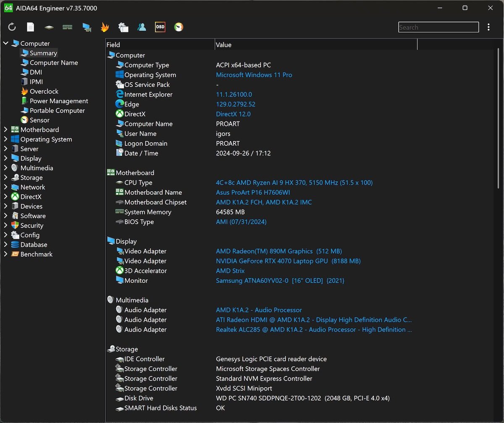This screenshot has height=423, width=504.
Task: Click the User Name igors value
Action: coord(223,133)
